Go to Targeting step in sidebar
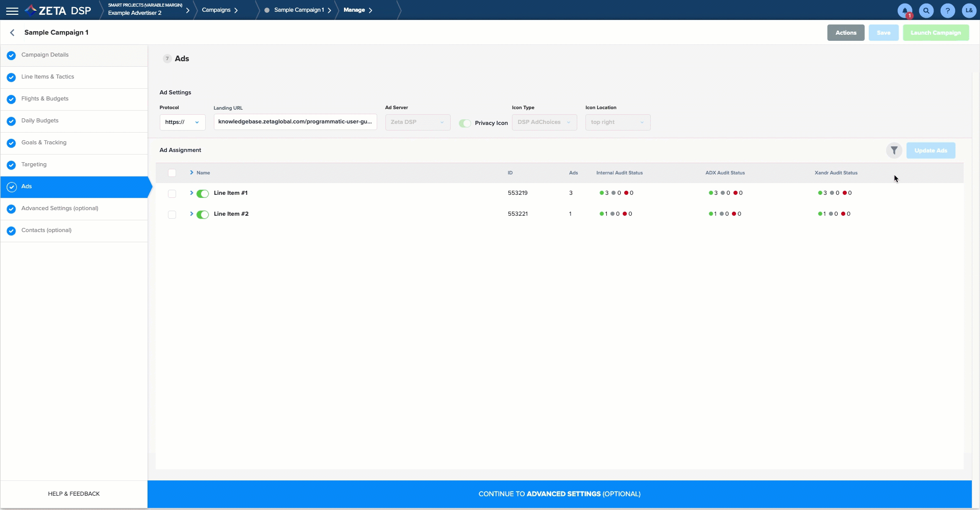 [34, 165]
